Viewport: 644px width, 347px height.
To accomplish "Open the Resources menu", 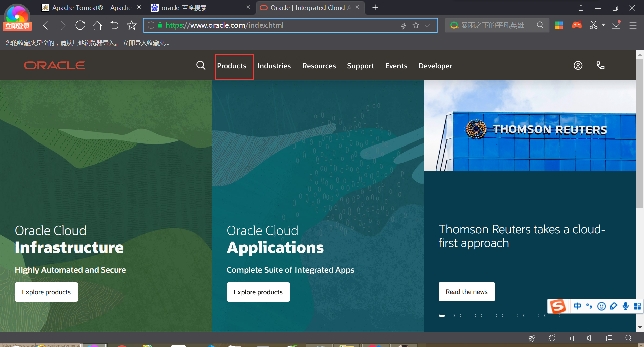I will [x=319, y=66].
